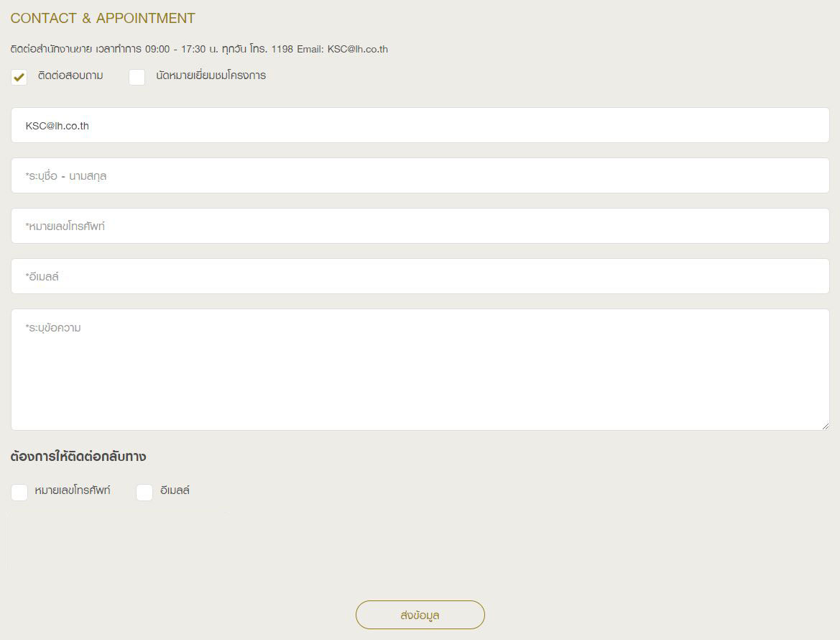
Task: Click into the อีเมลล์ email input field
Action: (x=420, y=276)
